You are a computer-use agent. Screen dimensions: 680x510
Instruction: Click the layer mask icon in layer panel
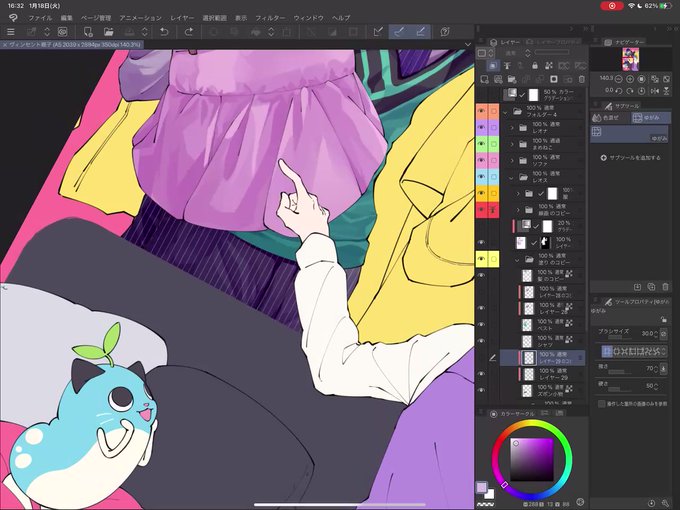pyautogui.click(x=554, y=79)
